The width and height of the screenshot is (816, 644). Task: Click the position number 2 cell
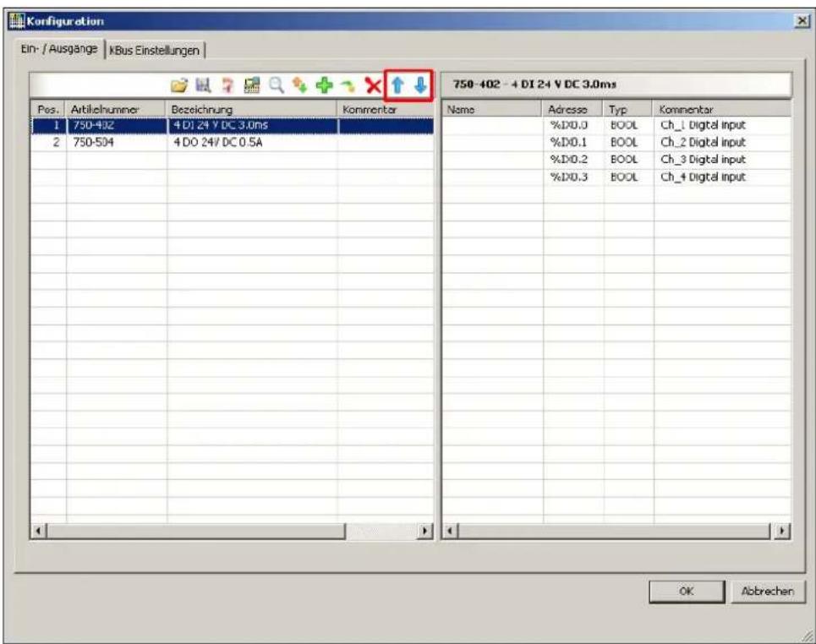pyautogui.click(x=49, y=143)
